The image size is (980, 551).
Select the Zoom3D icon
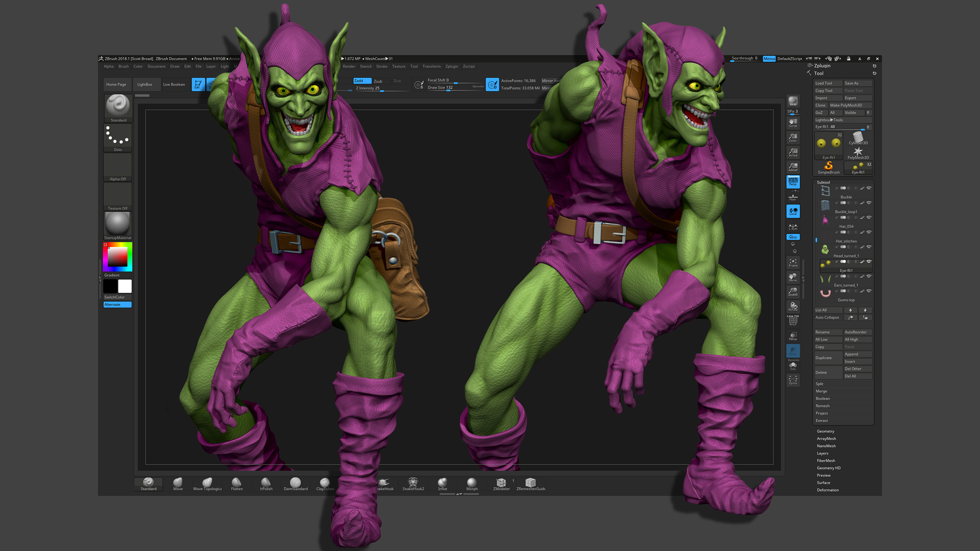pyautogui.click(x=793, y=292)
